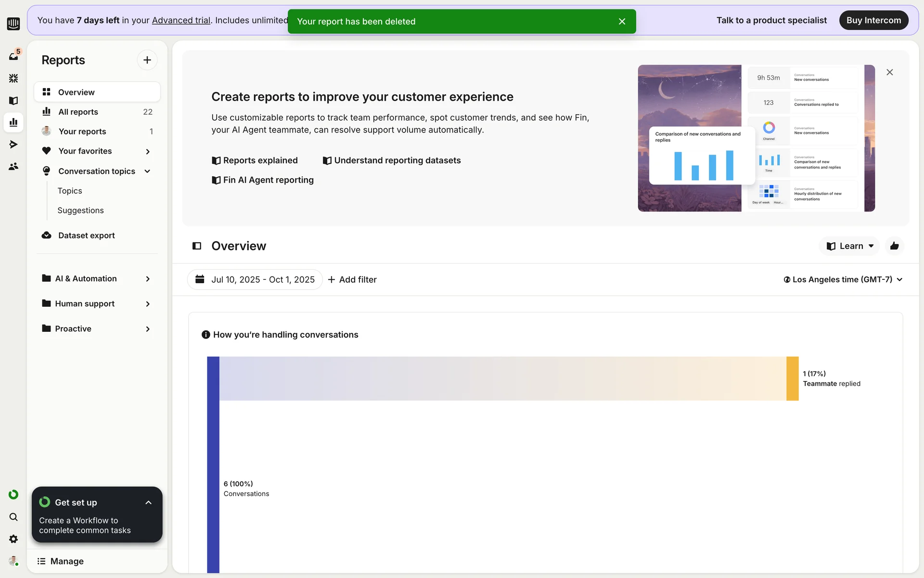Click the yellow Teammate replied bar segment
The height and width of the screenshot is (578, 924).
click(x=792, y=379)
